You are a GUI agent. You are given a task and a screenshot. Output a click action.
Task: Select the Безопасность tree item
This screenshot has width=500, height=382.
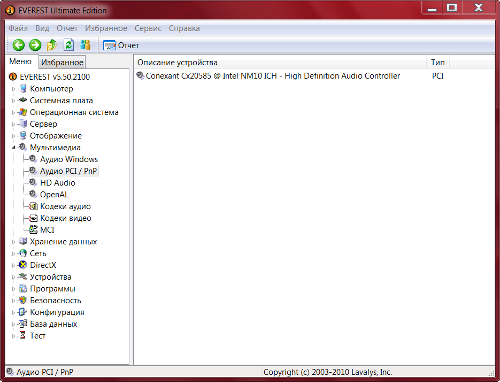55,300
